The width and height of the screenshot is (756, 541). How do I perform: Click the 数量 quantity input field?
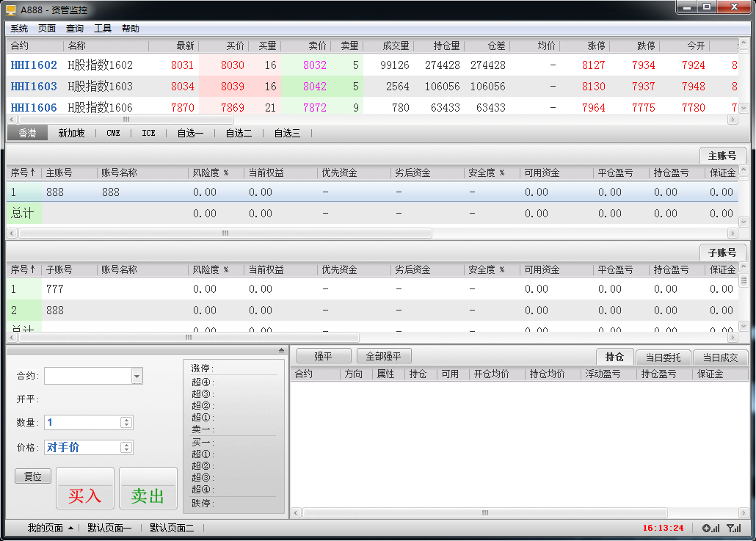coord(82,422)
